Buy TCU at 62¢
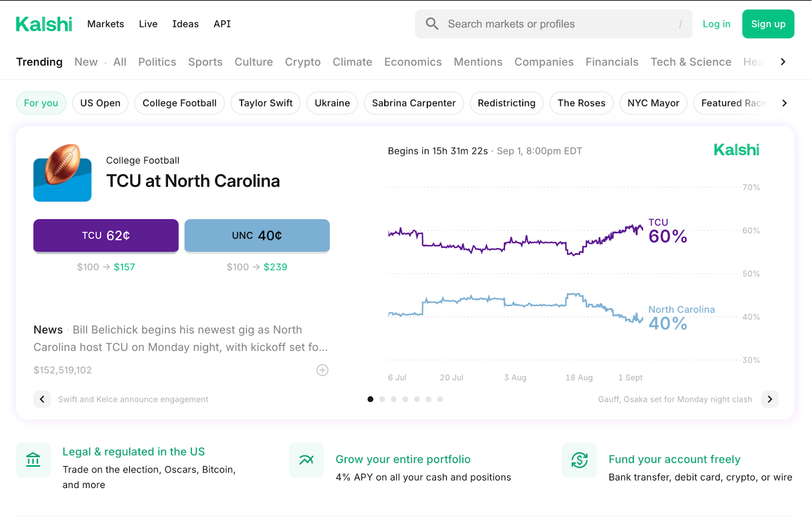Viewport: 812px width, 521px height. coord(106,235)
